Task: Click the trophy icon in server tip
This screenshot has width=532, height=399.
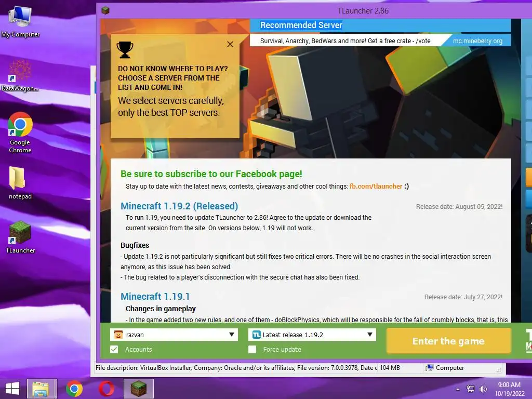Action: pos(125,50)
